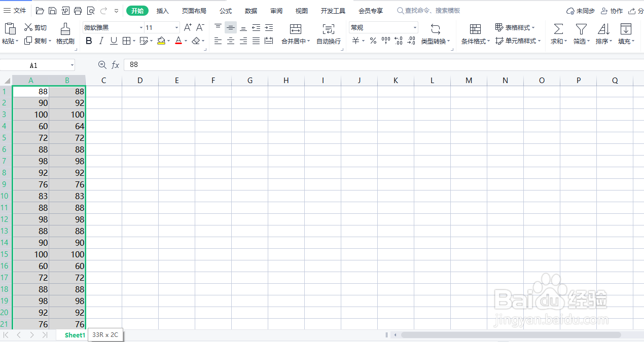Click the Collaborate (协作) button

[611, 11]
